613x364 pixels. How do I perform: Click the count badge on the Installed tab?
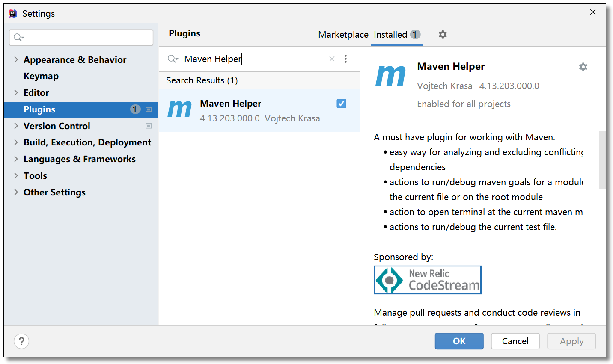tap(415, 34)
